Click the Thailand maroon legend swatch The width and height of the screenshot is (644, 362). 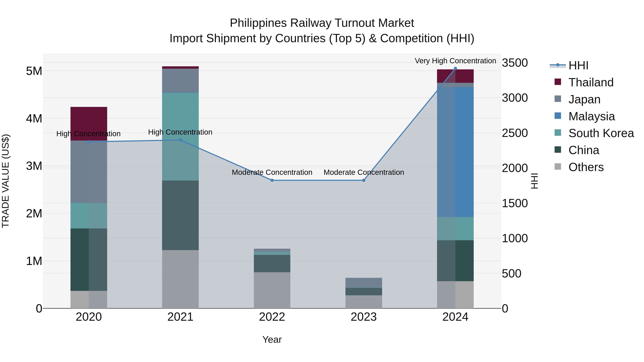[558, 82]
